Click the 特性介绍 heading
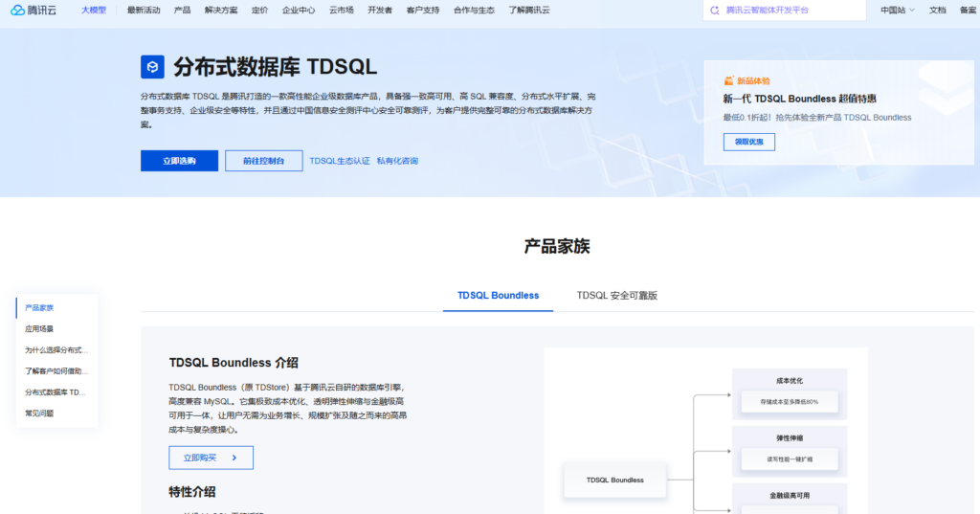Screen dimensions: 980x514 pos(191,492)
